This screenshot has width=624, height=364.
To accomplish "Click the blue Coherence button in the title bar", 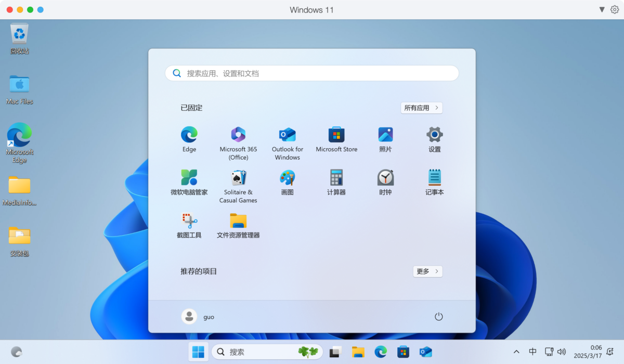I will 41,10.
